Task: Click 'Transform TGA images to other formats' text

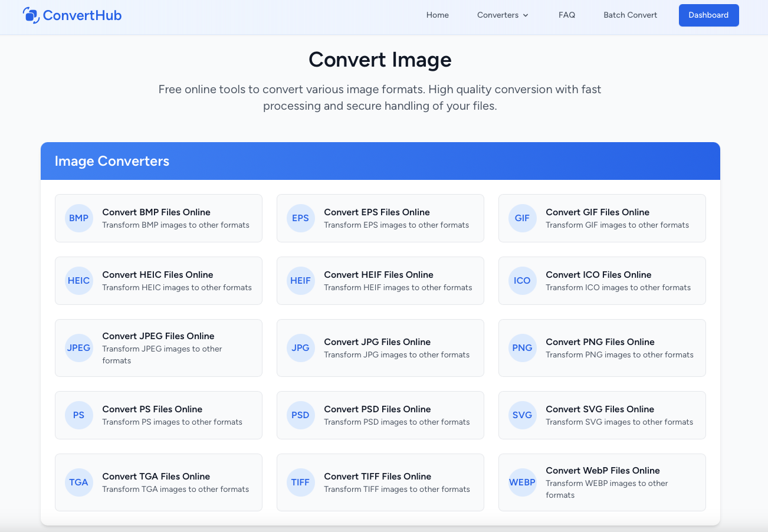Action: (x=176, y=490)
